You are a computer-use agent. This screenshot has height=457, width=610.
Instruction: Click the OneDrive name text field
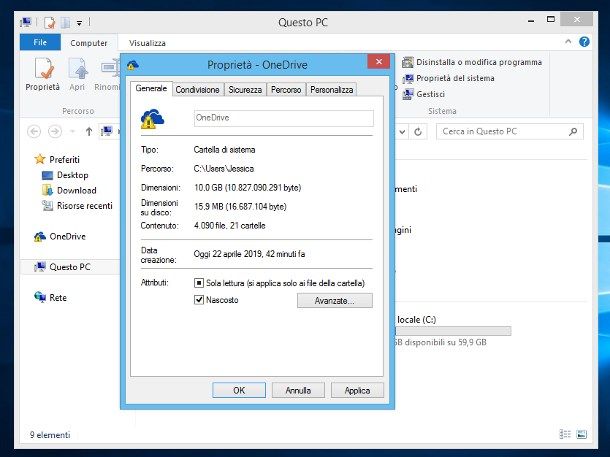click(284, 118)
